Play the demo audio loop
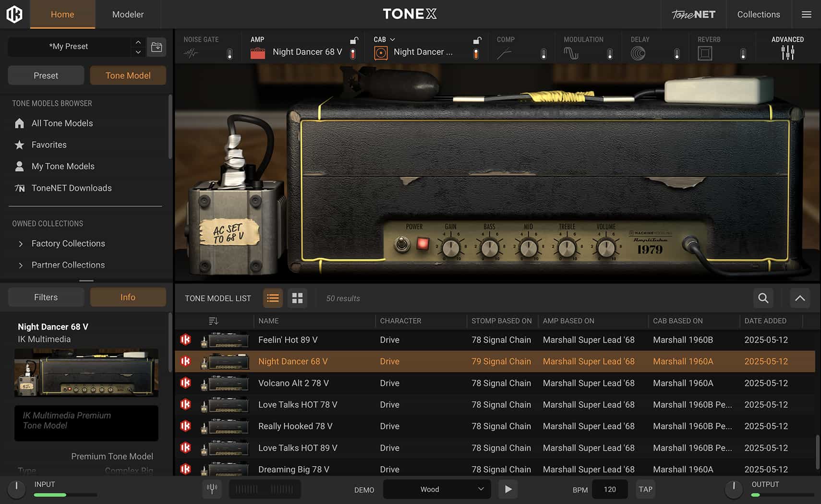Viewport: 821px width, 504px height. pos(508,489)
